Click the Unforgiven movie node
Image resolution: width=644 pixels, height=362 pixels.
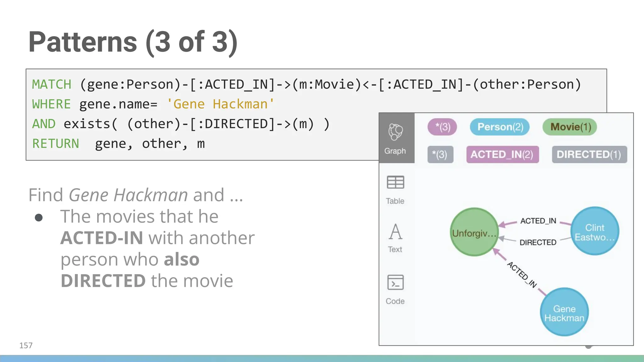click(474, 232)
